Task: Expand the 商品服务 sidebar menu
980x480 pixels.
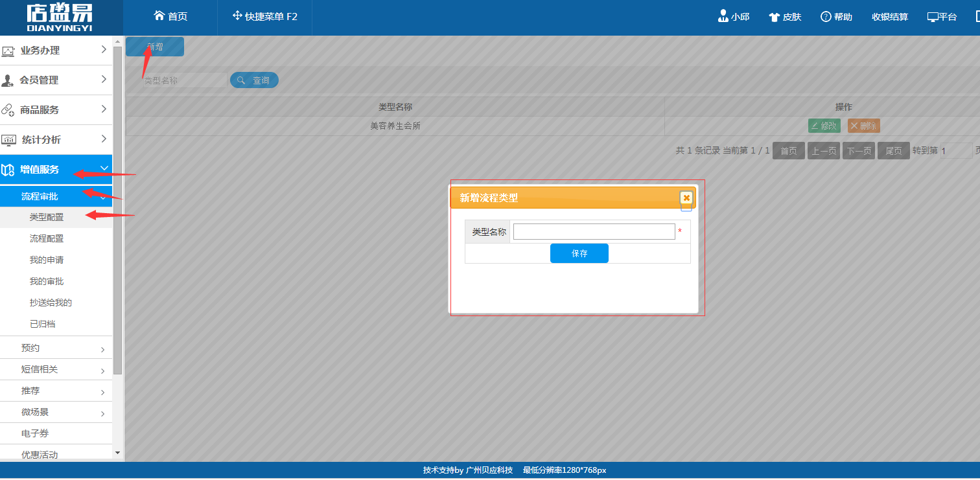Action: coord(56,109)
